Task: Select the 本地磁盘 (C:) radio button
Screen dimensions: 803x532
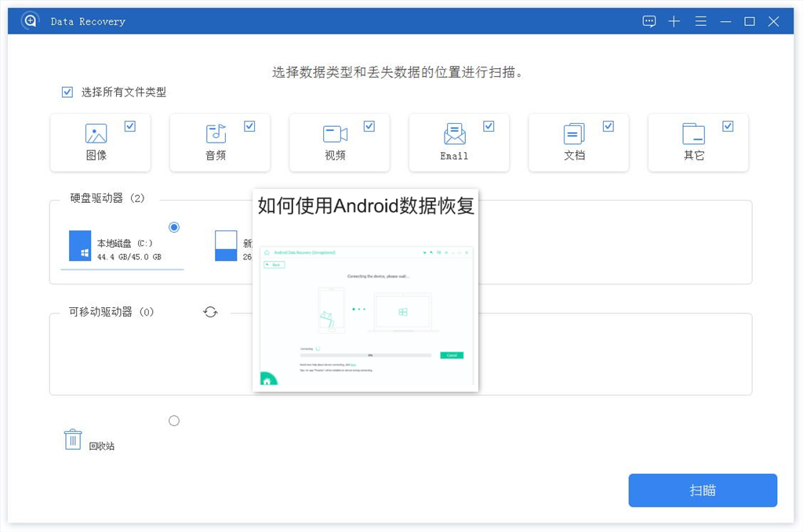Action: pyautogui.click(x=174, y=227)
